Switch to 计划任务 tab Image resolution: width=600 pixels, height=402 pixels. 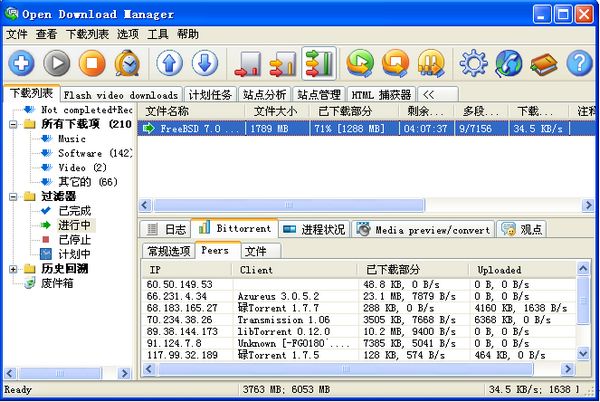(x=210, y=94)
